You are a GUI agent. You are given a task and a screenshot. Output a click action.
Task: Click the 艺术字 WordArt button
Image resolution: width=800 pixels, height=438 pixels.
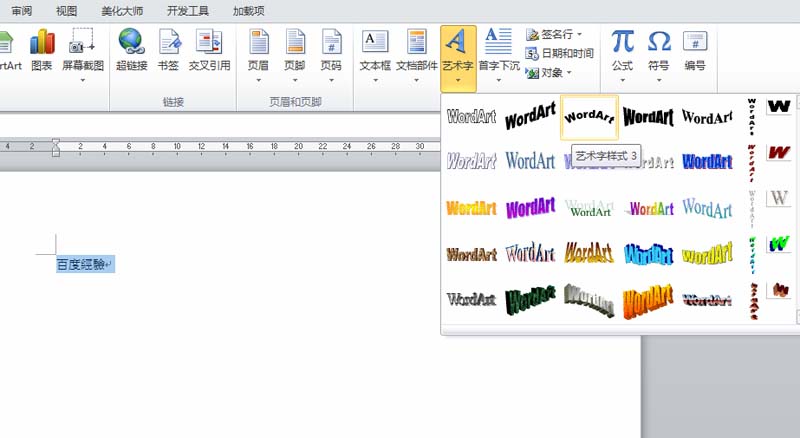[458, 50]
